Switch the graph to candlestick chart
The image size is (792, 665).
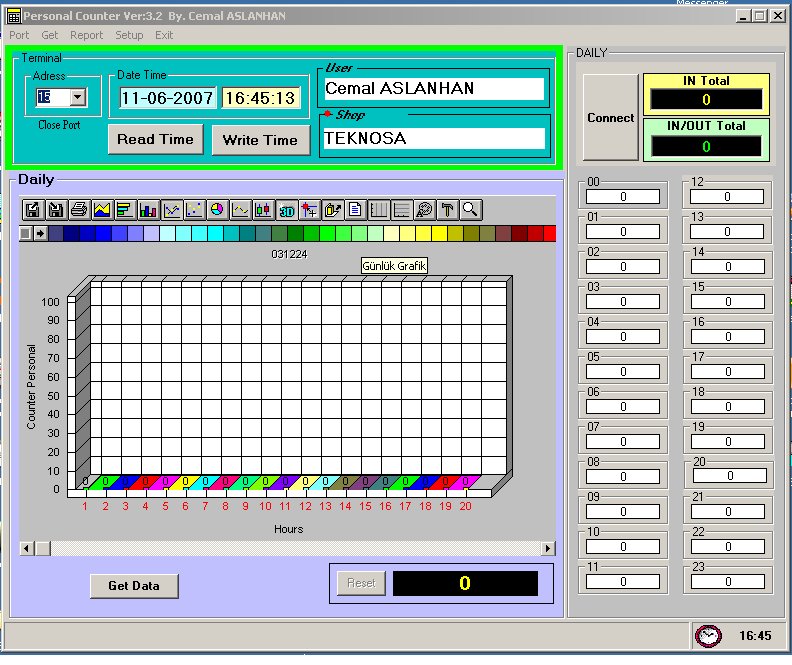pyautogui.click(x=264, y=210)
